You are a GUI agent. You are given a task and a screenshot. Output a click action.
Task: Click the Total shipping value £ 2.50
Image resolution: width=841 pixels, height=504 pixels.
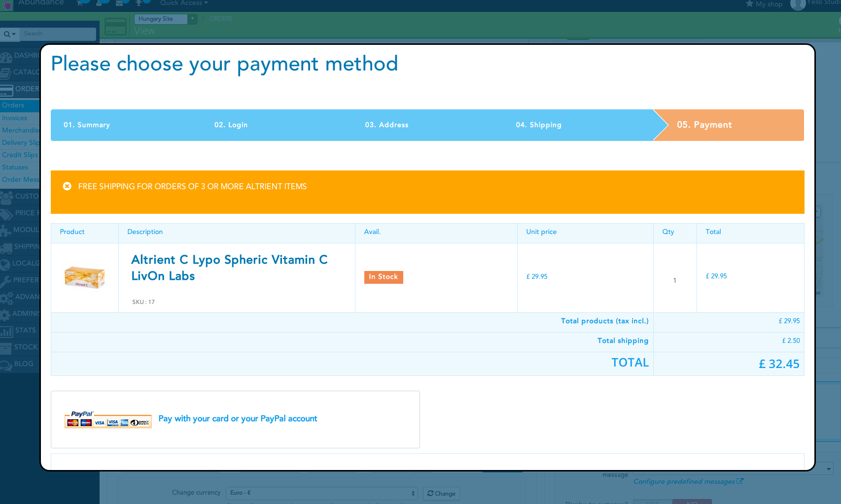pos(791,340)
